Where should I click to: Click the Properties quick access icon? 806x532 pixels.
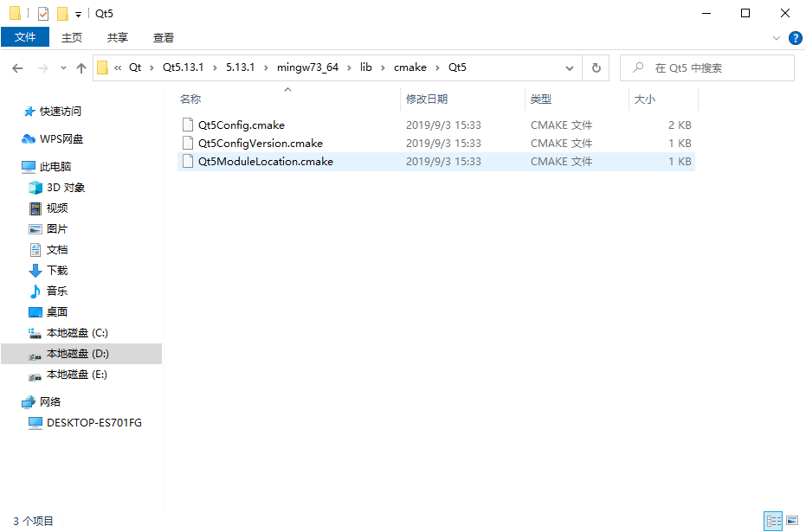(43, 13)
